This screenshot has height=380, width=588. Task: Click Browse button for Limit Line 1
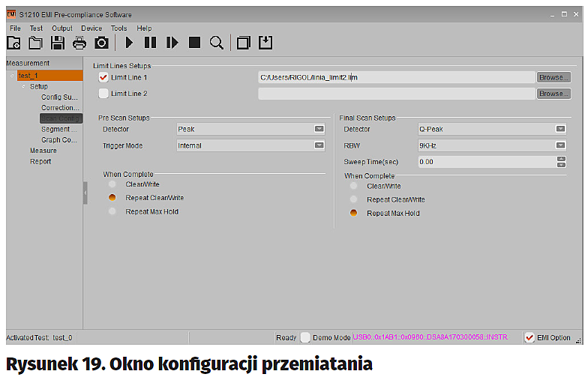[553, 77]
